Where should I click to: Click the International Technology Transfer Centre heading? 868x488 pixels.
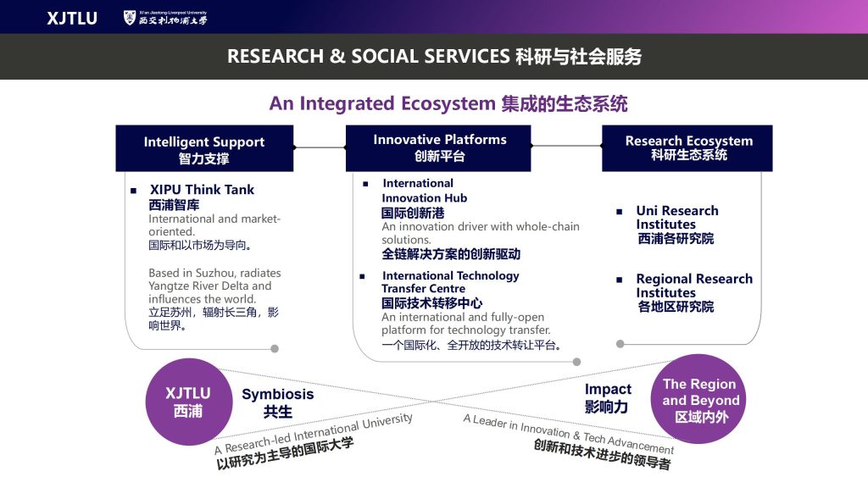pos(449,282)
